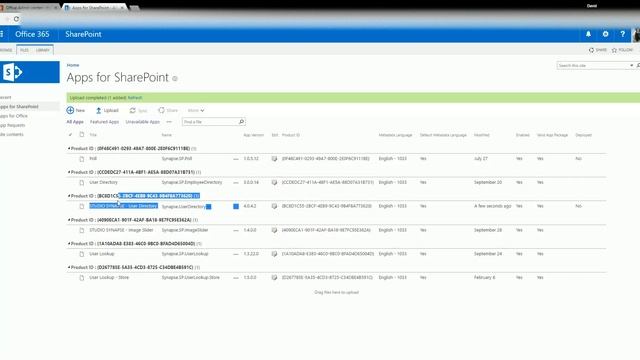Click the file type column header icon
The height and width of the screenshot is (360, 640).
(x=82, y=135)
